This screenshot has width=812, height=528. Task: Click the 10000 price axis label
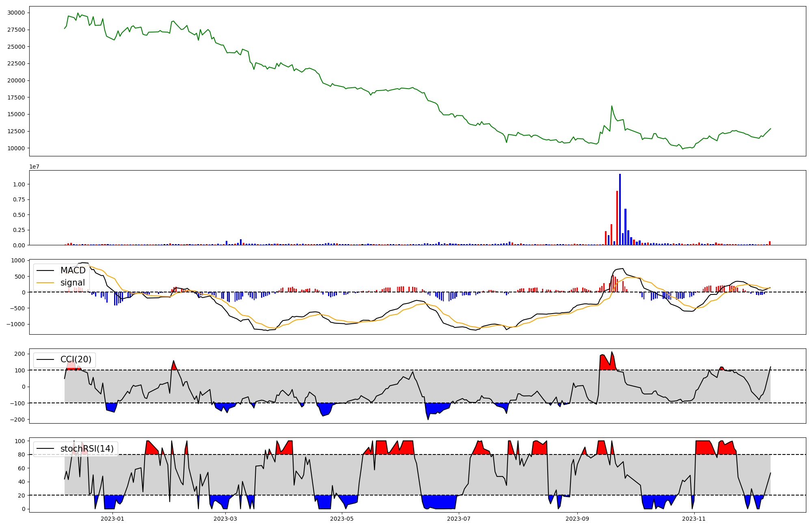(x=16, y=148)
